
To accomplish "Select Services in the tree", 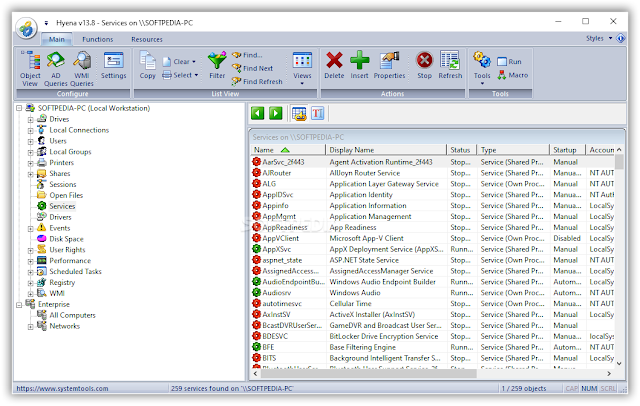I will [62, 206].
